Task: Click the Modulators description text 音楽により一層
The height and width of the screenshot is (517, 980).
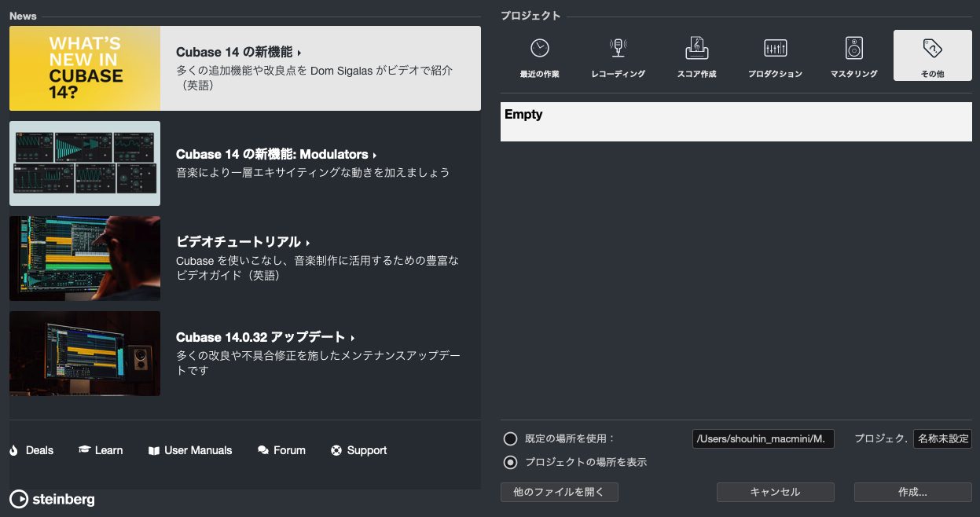Action: tap(313, 172)
